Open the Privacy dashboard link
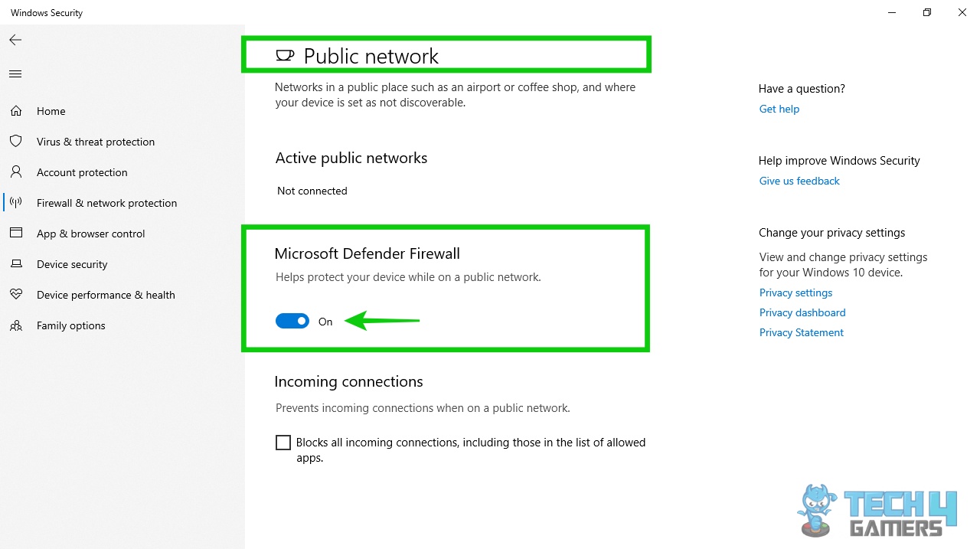The image size is (980, 549). [802, 312]
